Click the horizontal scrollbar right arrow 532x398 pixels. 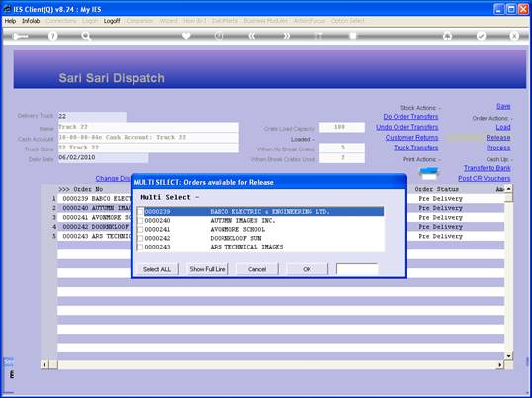(500, 365)
